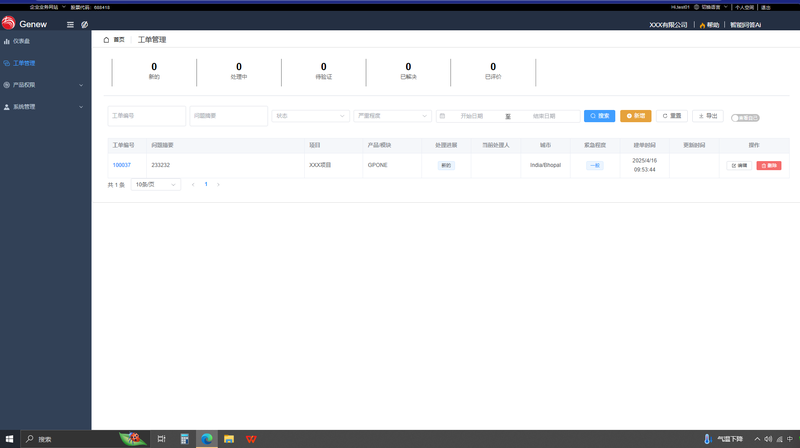Click volume icon in system tray
Screen dimensions: 800x448
pos(768,439)
